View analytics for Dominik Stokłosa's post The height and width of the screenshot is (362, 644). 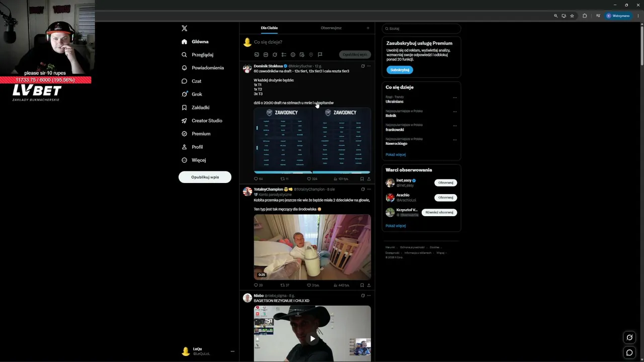(x=341, y=179)
